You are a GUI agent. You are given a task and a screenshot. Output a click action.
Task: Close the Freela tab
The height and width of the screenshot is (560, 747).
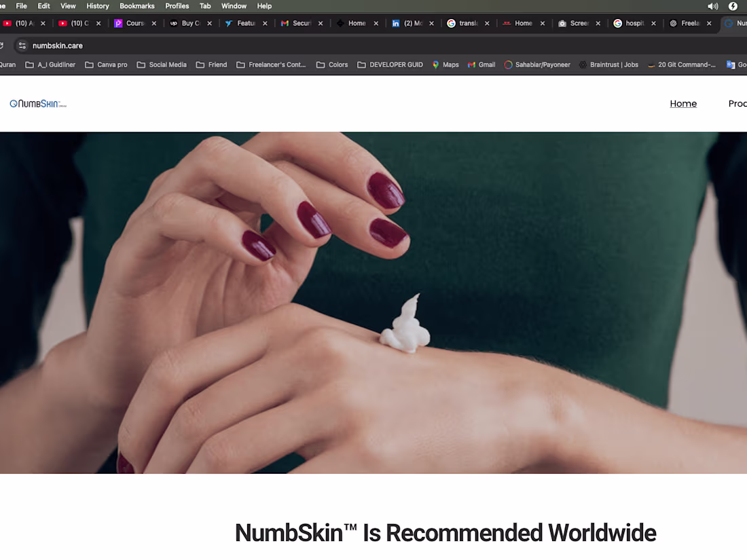coord(709,23)
